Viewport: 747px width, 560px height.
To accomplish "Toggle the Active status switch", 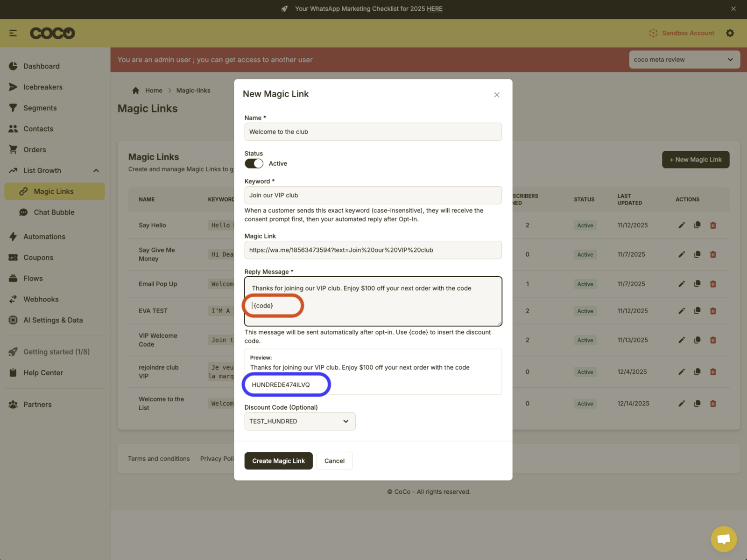I will tap(254, 163).
